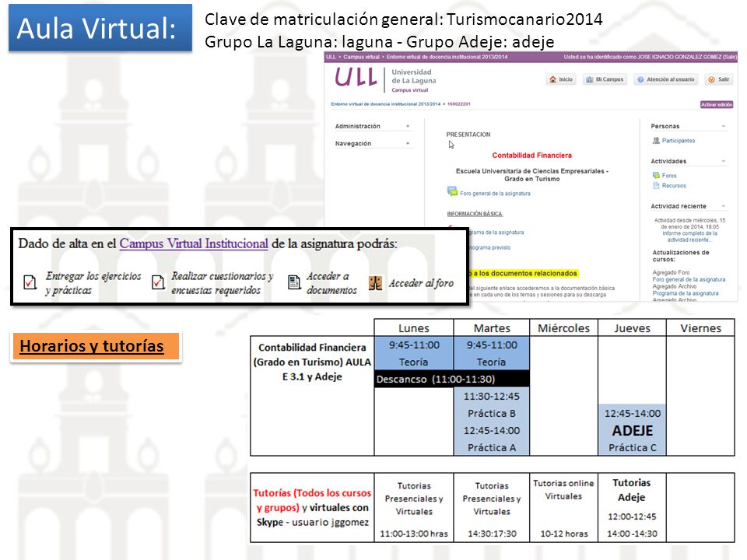Click the Martes column header
The height and width of the screenshot is (560, 747).
click(x=492, y=327)
